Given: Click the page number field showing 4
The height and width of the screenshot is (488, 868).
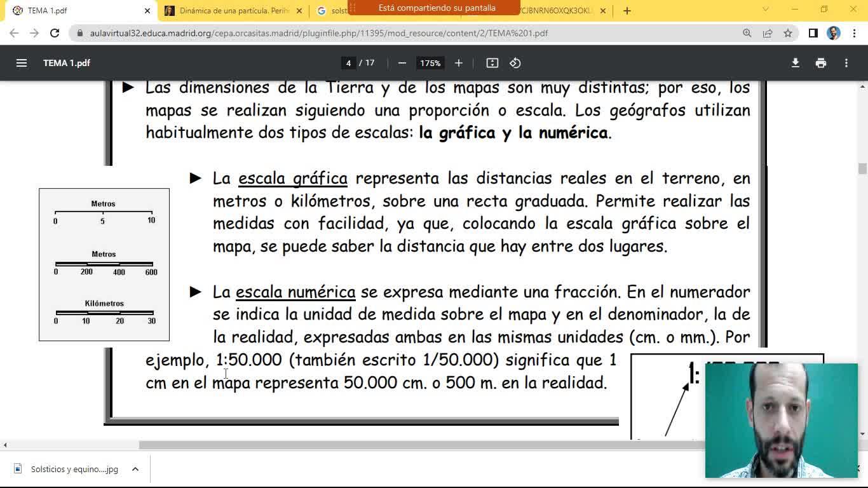Looking at the screenshot, I should click(348, 63).
